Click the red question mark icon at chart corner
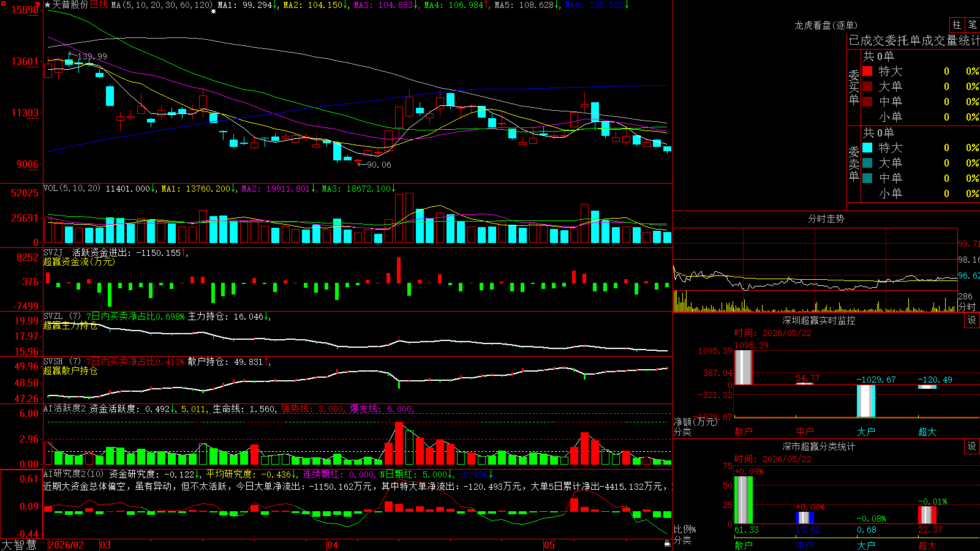This screenshot has width=980, height=551. [37, 5]
